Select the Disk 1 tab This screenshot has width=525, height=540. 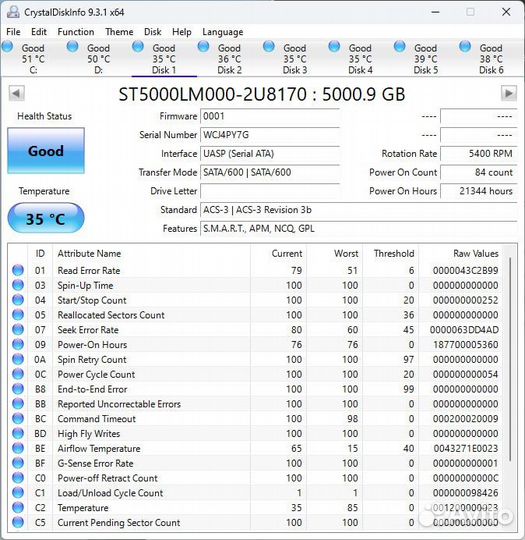(164, 59)
